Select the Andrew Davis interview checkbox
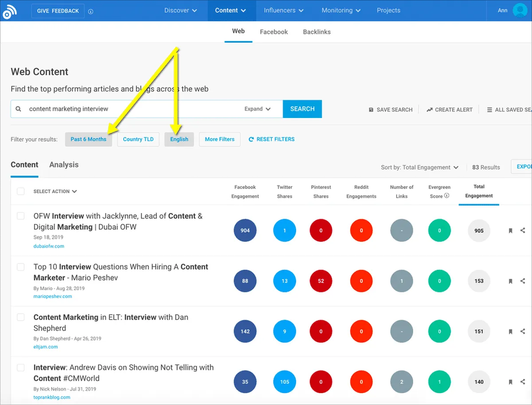This screenshot has height=405, width=532. pyautogui.click(x=20, y=368)
